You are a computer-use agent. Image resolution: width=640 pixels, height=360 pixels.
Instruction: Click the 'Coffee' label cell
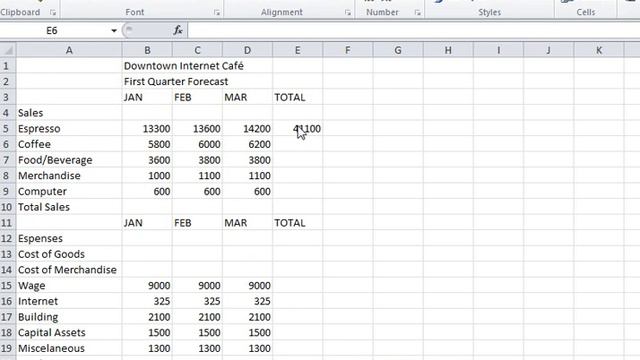pyautogui.click(x=69, y=144)
